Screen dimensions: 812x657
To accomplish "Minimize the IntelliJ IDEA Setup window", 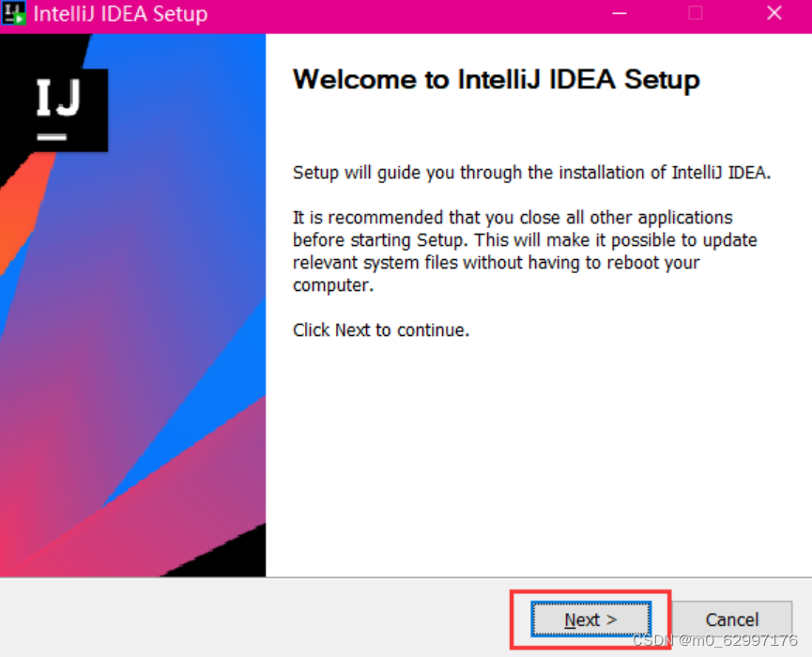I will click(x=620, y=13).
